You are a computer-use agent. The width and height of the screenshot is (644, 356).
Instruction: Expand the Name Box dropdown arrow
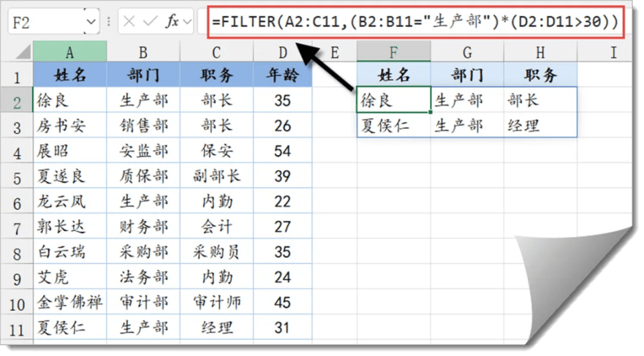pyautogui.click(x=91, y=21)
